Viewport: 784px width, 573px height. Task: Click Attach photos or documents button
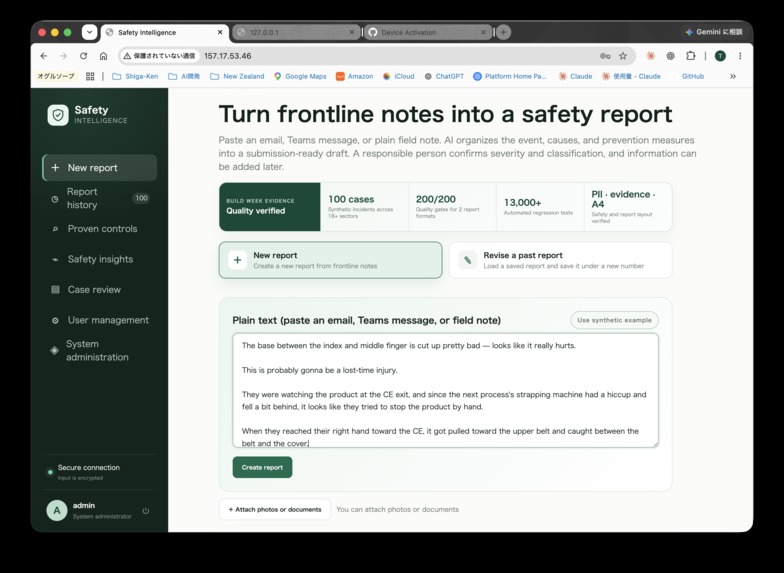click(274, 510)
